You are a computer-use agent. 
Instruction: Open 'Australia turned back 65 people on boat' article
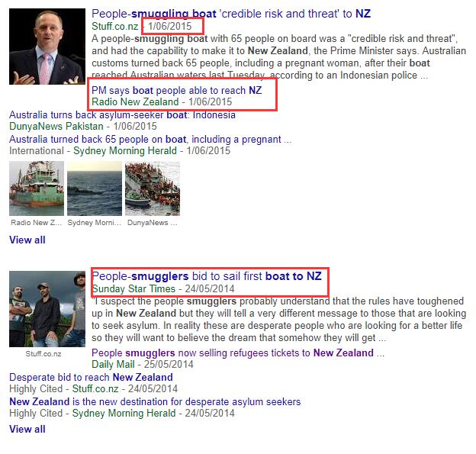[150, 139]
